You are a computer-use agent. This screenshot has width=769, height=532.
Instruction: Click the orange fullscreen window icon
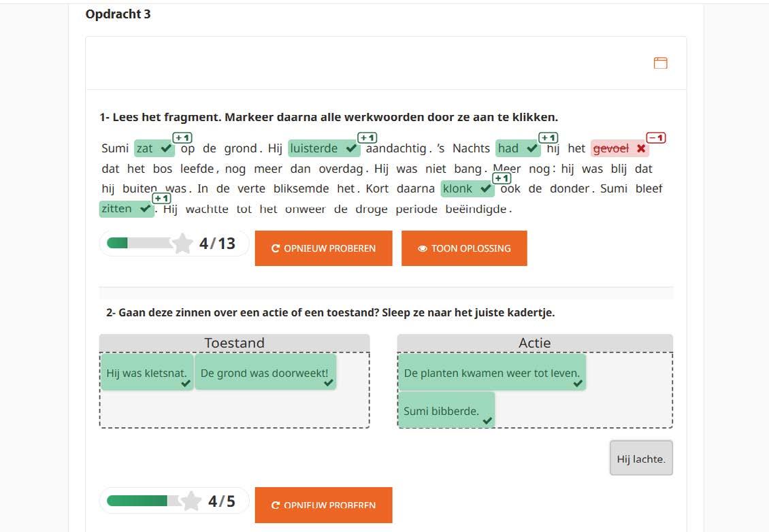coord(660,63)
